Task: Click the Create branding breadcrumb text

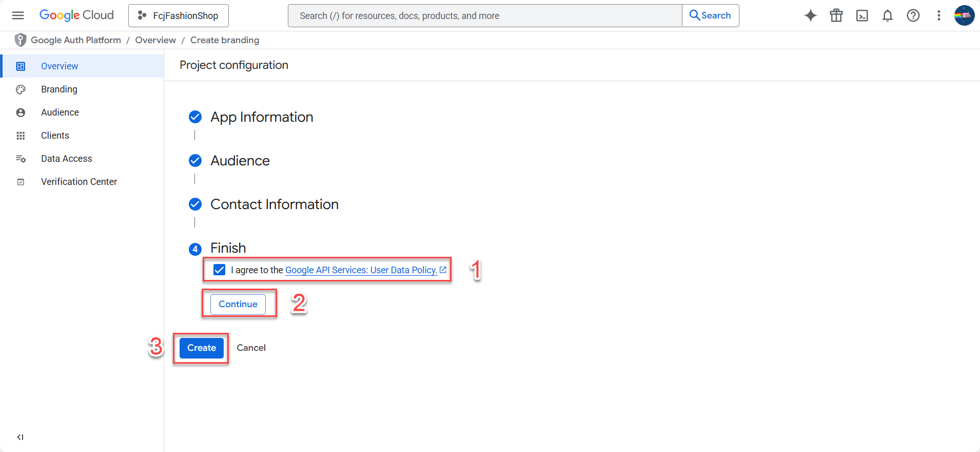Action: coord(225,40)
